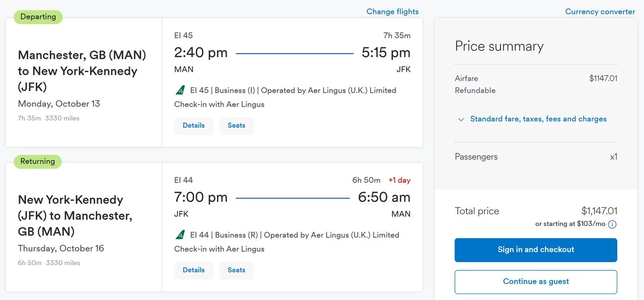
Task: Click Aer Lingus shamrock logo for EI 45
Action: [180, 90]
